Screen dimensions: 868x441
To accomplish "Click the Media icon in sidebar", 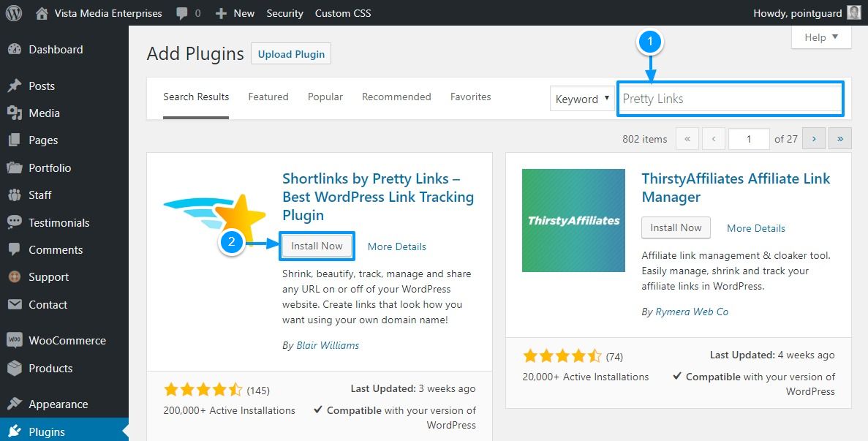I will [x=15, y=113].
